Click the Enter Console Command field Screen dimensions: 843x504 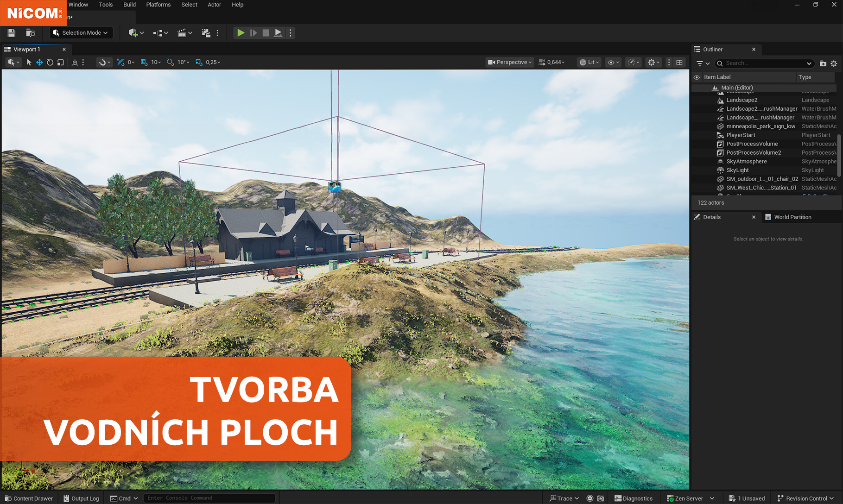209,498
